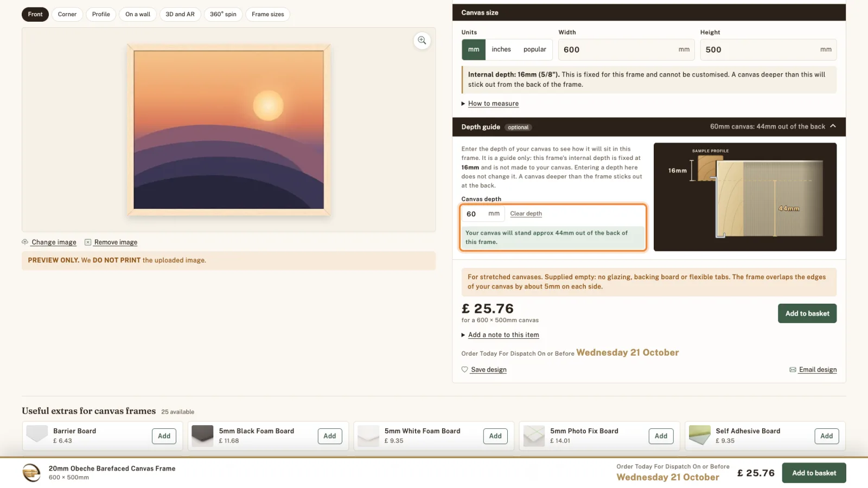Expand How to measure section

point(493,104)
